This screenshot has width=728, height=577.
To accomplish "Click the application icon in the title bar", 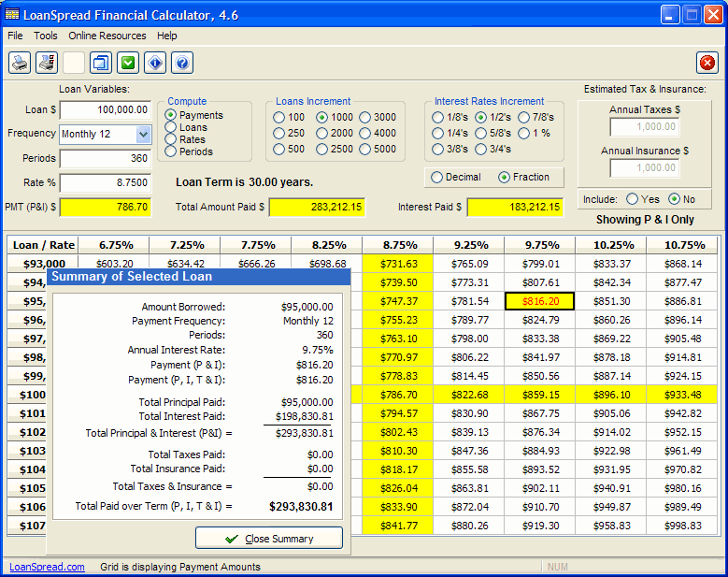I will (12, 14).
